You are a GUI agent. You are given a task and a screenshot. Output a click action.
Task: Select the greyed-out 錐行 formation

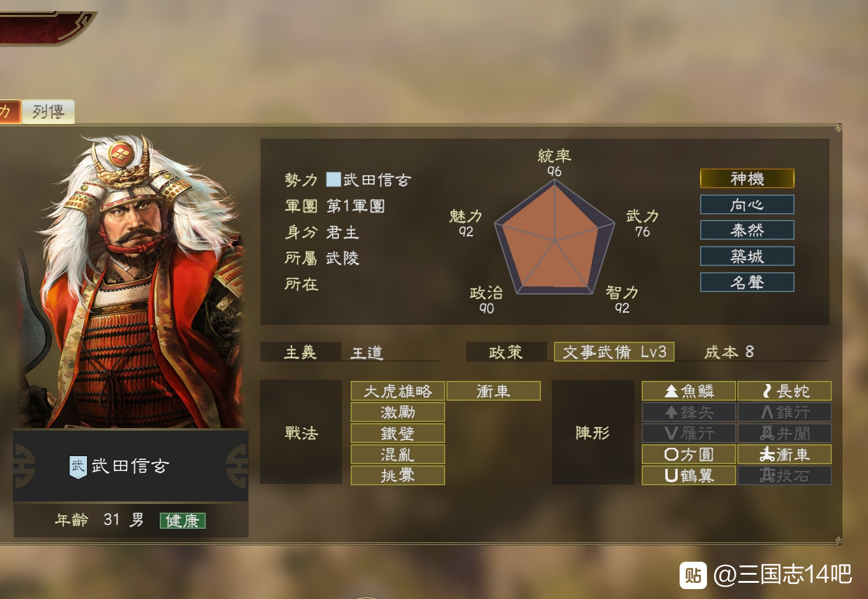coord(785,413)
